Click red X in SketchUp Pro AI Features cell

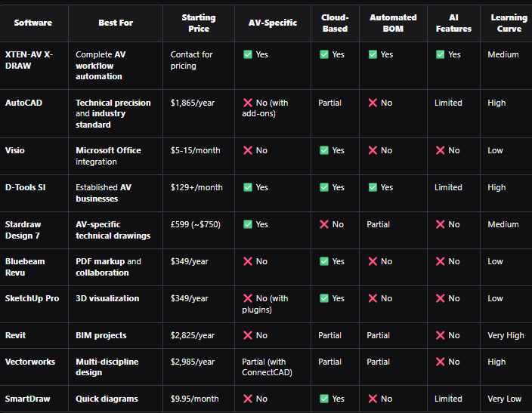440,298
